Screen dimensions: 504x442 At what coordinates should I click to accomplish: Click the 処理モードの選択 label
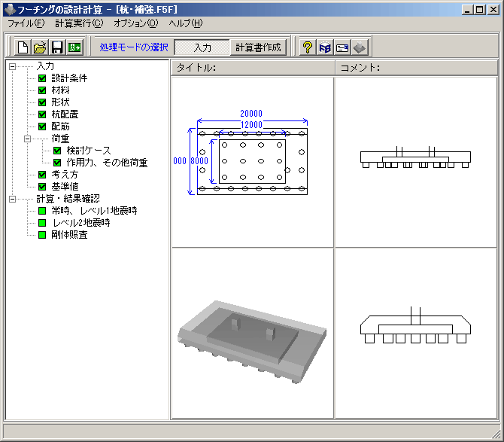click(134, 47)
